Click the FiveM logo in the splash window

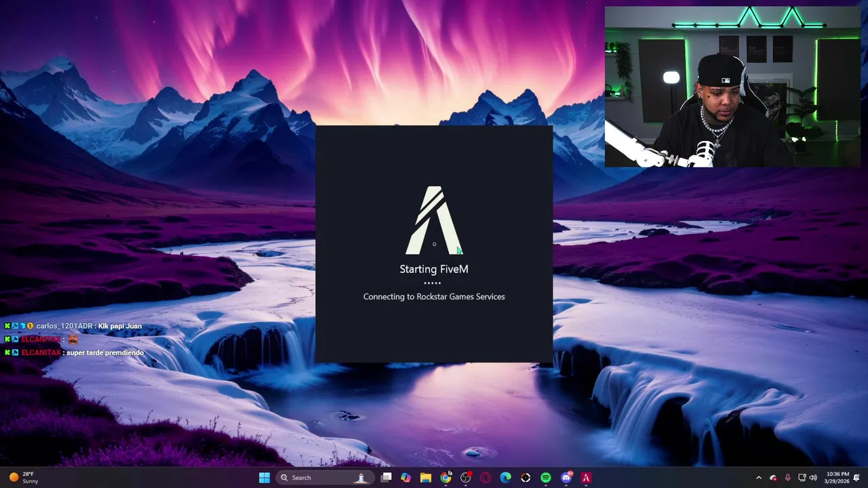(434, 220)
